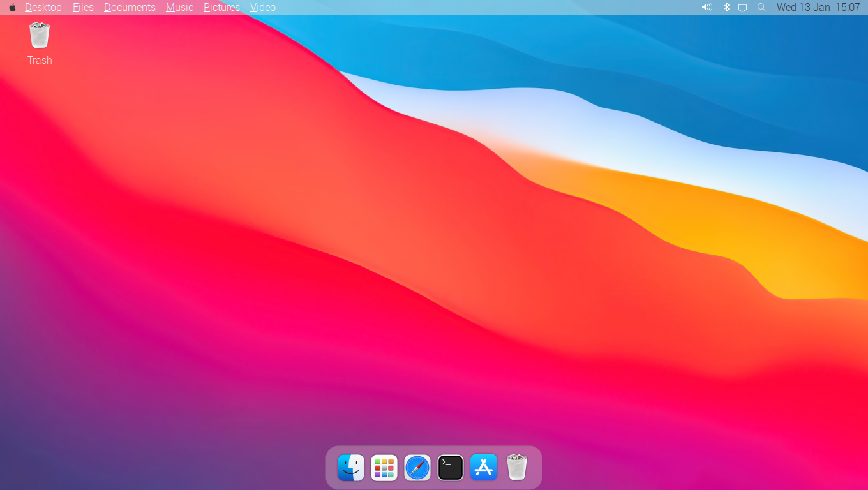The height and width of the screenshot is (490, 868).
Task: Open Launchpad app grid in dock
Action: pos(384,468)
